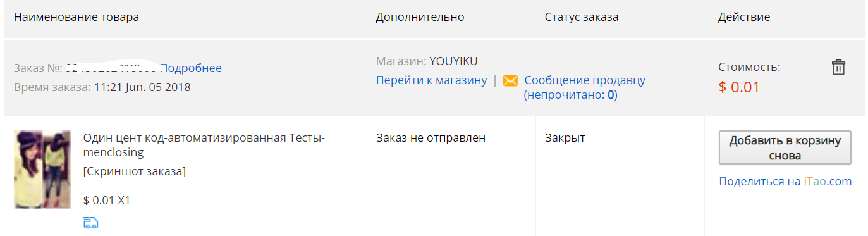868x236 pixels.
Task: Click the YOUYIKU store name
Action: pyautogui.click(x=454, y=61)
